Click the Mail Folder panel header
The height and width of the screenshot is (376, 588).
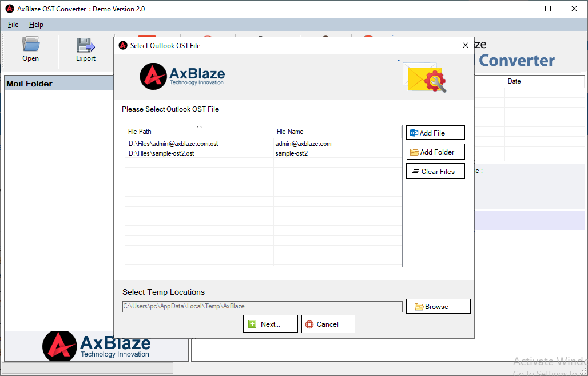click(x=59, y=84)
